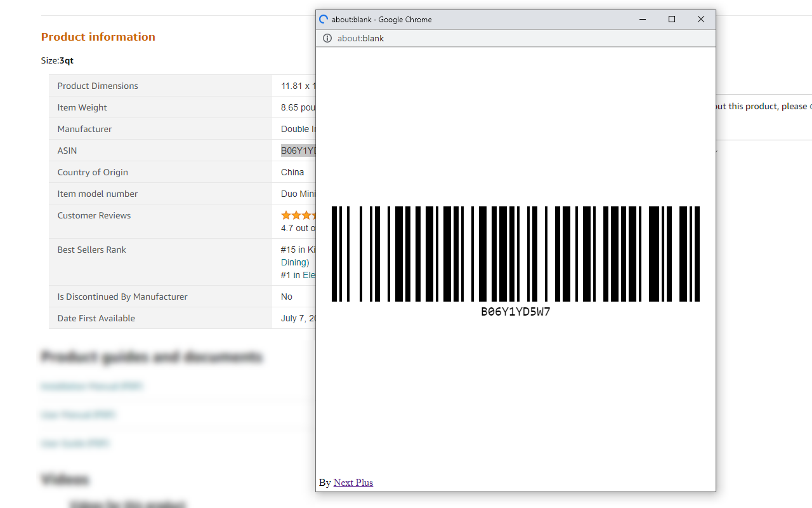This screenshot has height=508, width=812.
Task: Click the 'Item Weight' row label
Action: pos(82,107)
